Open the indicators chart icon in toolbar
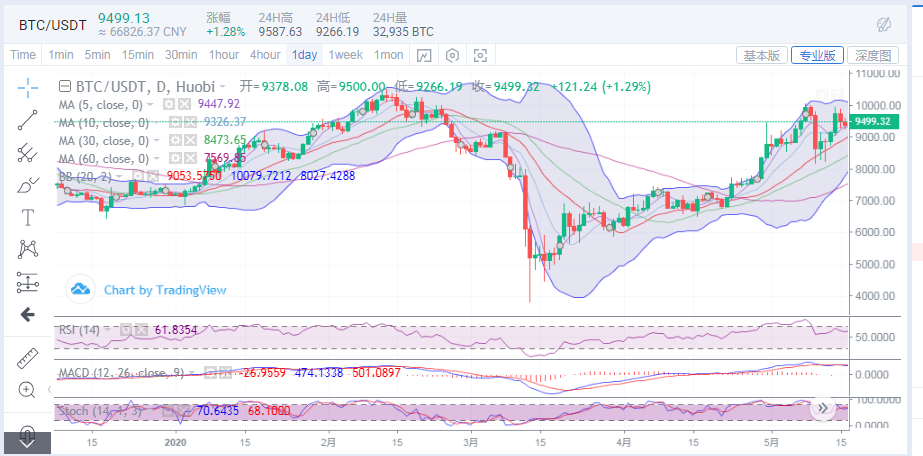The image size is (923, 456). click(x=424, y=55)
